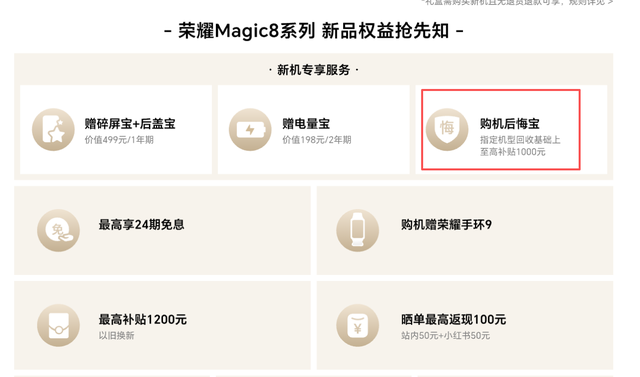Select 购机后悔宝 highlighted card
Image resolution: width=640 pixels, height=377 pixels.
(x=501, y=130)
